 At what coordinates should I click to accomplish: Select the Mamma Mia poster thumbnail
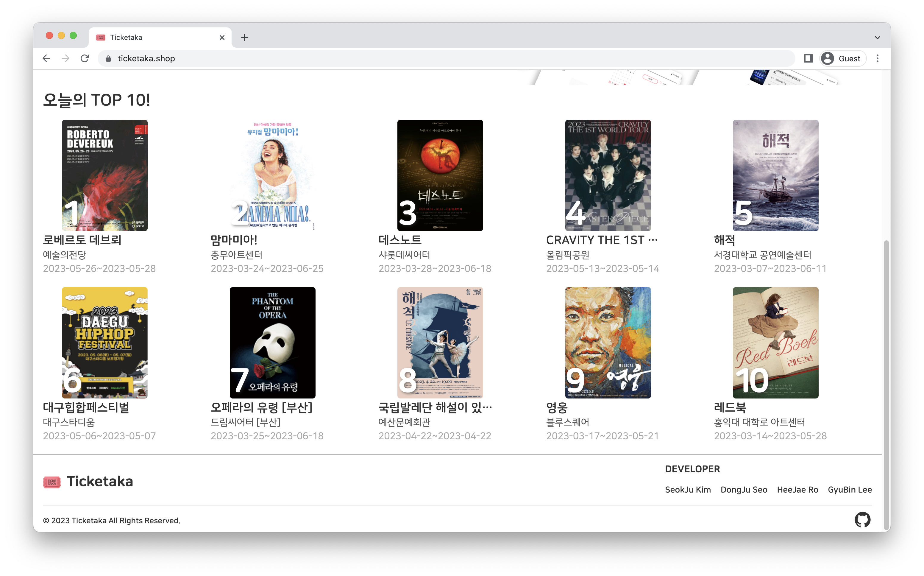pos(272,175)
